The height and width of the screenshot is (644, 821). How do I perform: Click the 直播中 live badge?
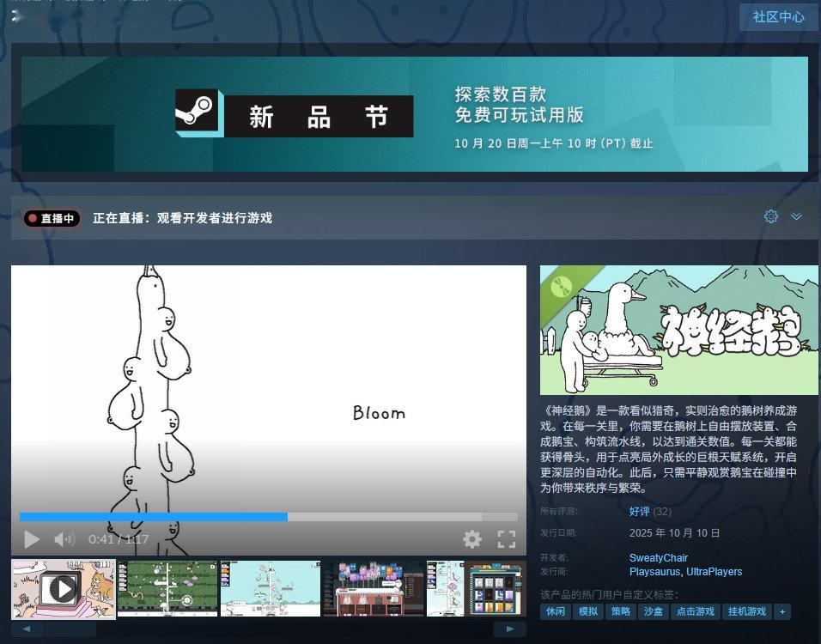[x=52, y=218]
